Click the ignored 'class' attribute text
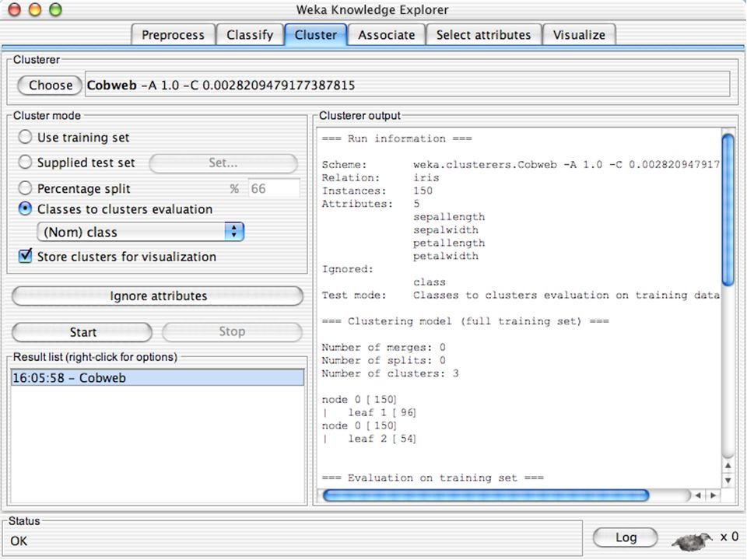Image resolution: width=747 pixels, height=560 pixels. 430,282
